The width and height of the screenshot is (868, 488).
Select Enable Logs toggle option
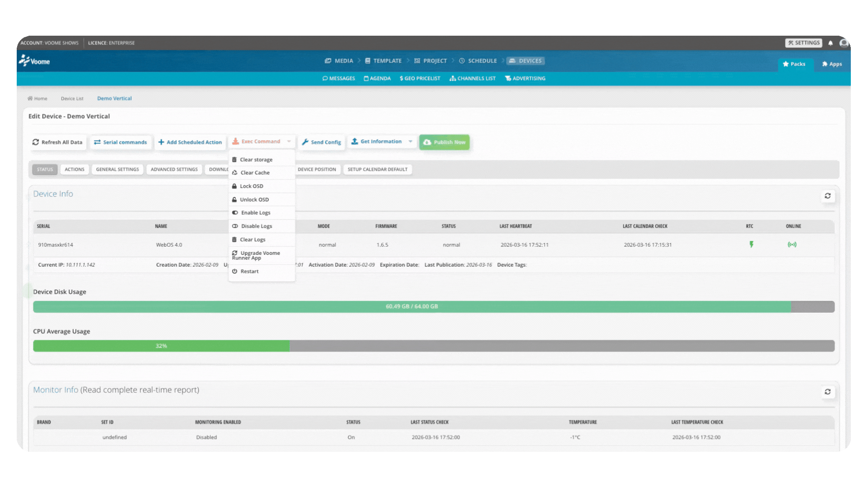pyautogui.click(x=255, y=213)
